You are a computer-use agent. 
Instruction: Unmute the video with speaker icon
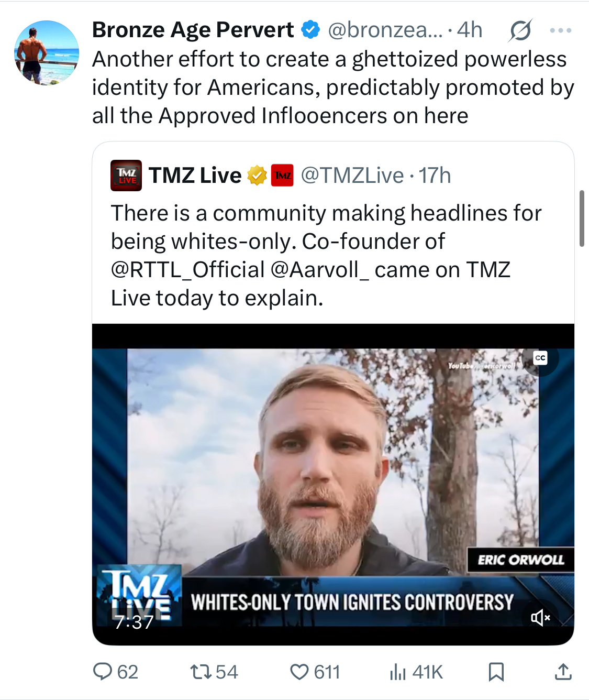[x=541, y=618]
